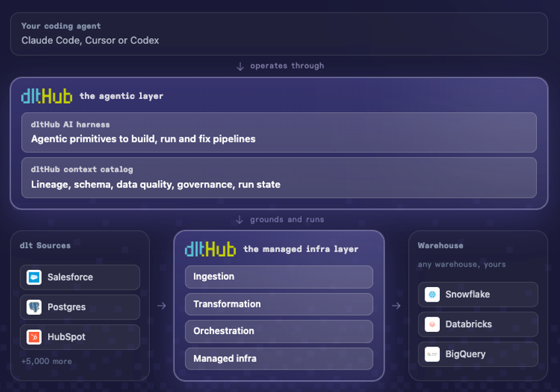Viewport: 560px width, 392px height.
Task: Click the Databricks logo icon
Action: point(432,324)
